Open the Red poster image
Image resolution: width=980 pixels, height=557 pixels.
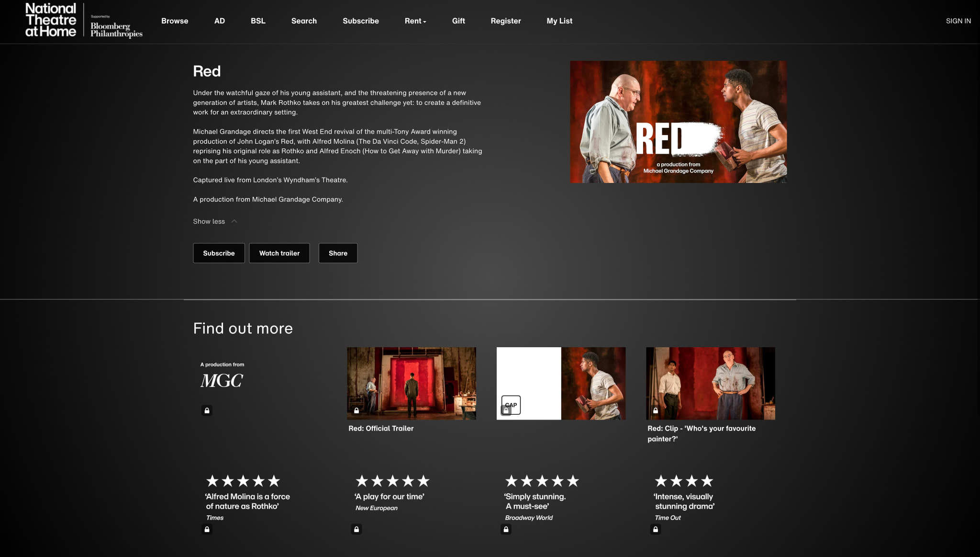tap(678, 122)
